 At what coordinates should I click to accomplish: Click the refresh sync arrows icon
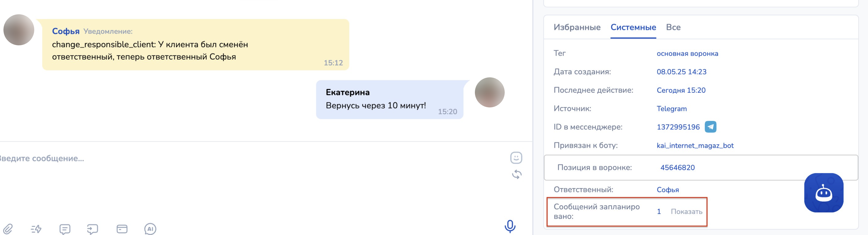[517, 174]
